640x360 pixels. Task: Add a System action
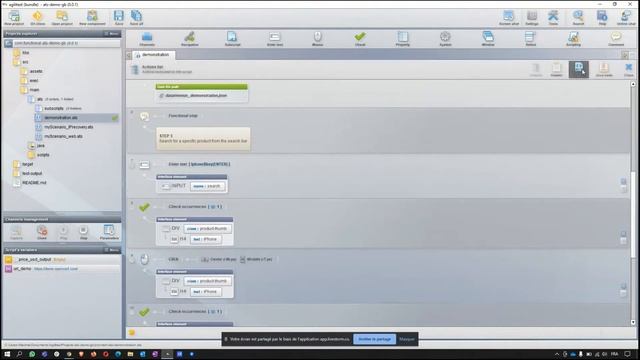445,39
